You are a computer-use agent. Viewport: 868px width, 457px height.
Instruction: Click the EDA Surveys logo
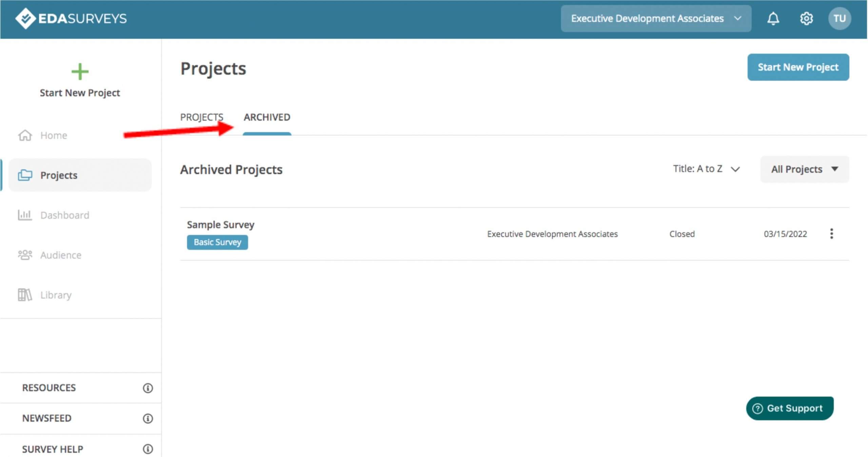pyautogui.click(x=71, y=18)
